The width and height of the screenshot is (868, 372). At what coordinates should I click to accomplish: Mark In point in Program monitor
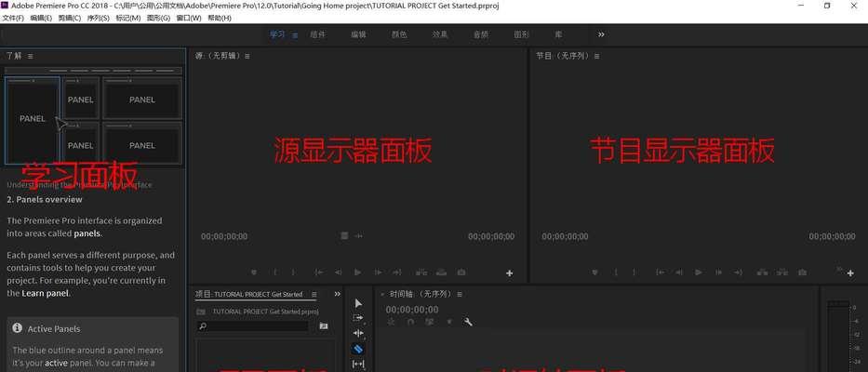click(616, 272)
